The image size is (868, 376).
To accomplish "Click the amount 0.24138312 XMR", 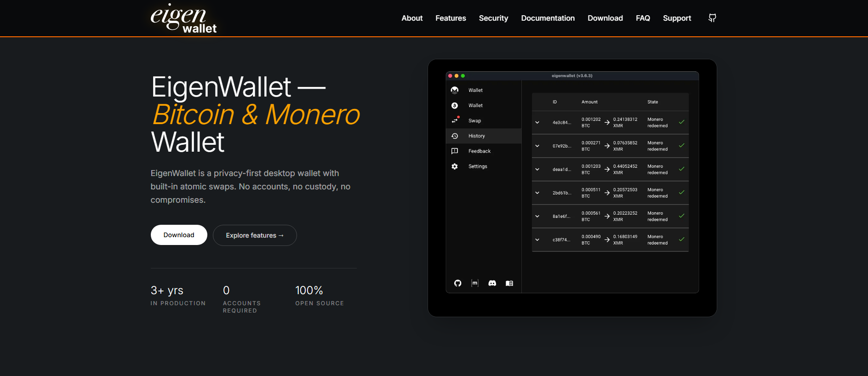I will [625, 122].
